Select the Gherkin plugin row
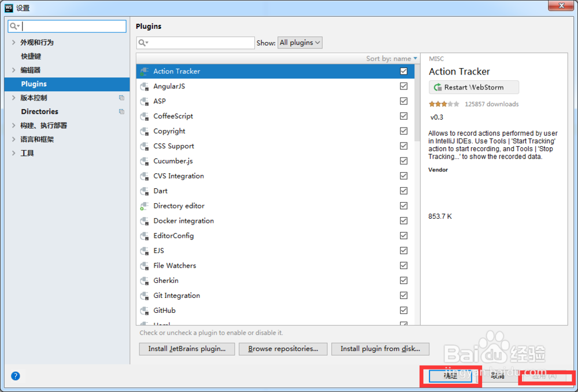Screen dimensions: 578x392 (275, 281)
